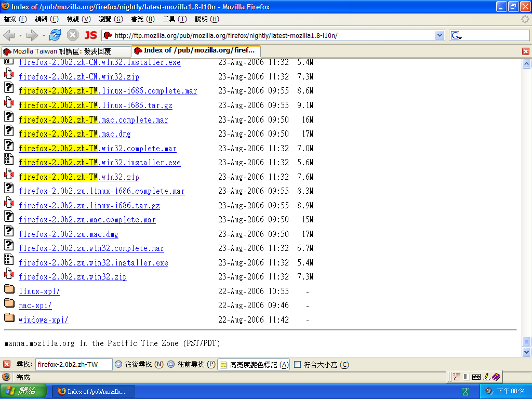The height and width of the screenshot is (399, 532).
Task: Open firefox-2.0b2.zh-CN.win32.zip link
Action: pyautogui.click(x=79, y=77)
